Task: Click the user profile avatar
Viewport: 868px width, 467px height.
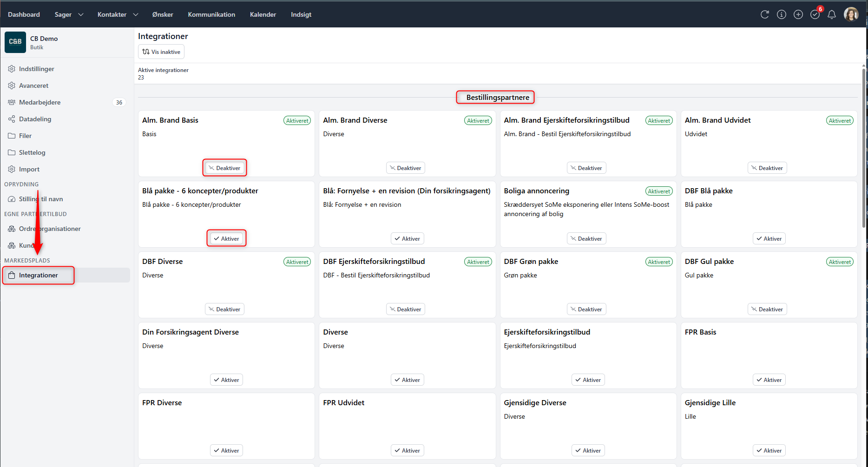Action: (851, 14)
